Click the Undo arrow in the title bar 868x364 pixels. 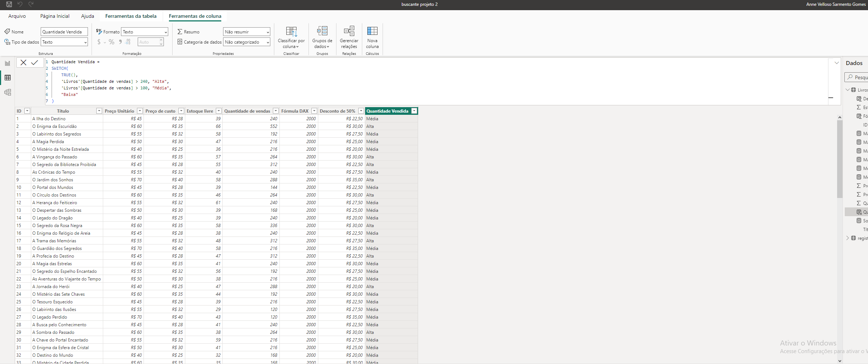(20, 4)
